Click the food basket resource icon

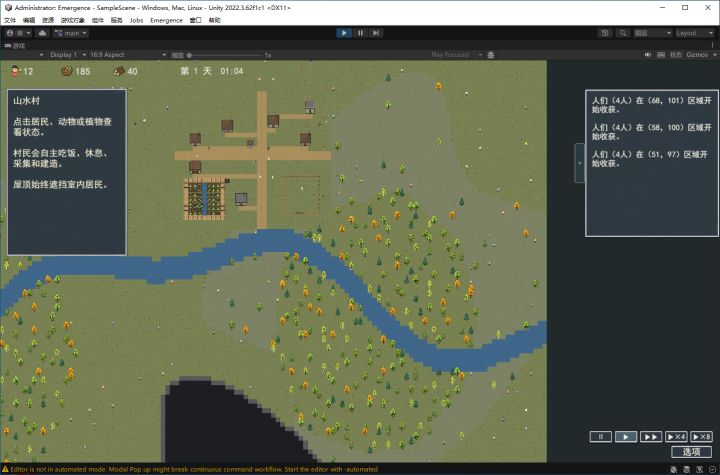[67, 71]
